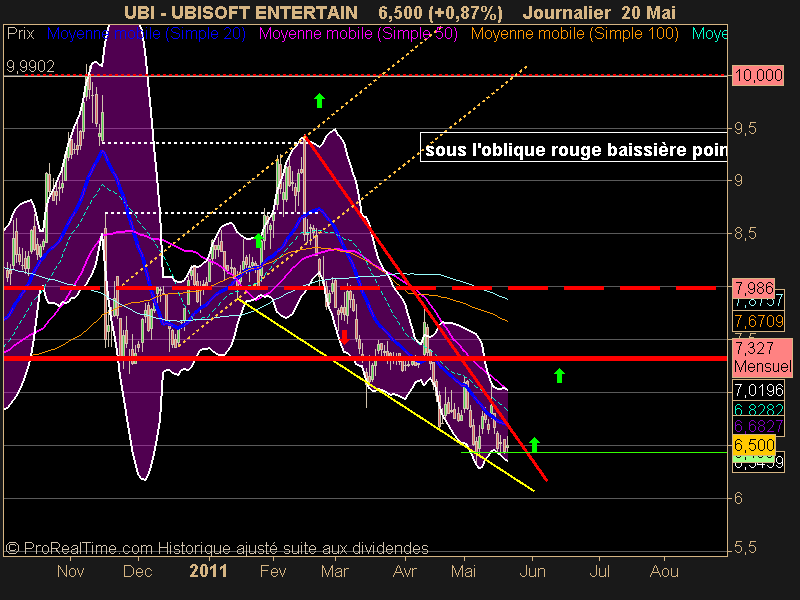Click the 'Aou' label on the time axis
The height and width of the screenshot is (600, 800).
click(x=664, y=571)
